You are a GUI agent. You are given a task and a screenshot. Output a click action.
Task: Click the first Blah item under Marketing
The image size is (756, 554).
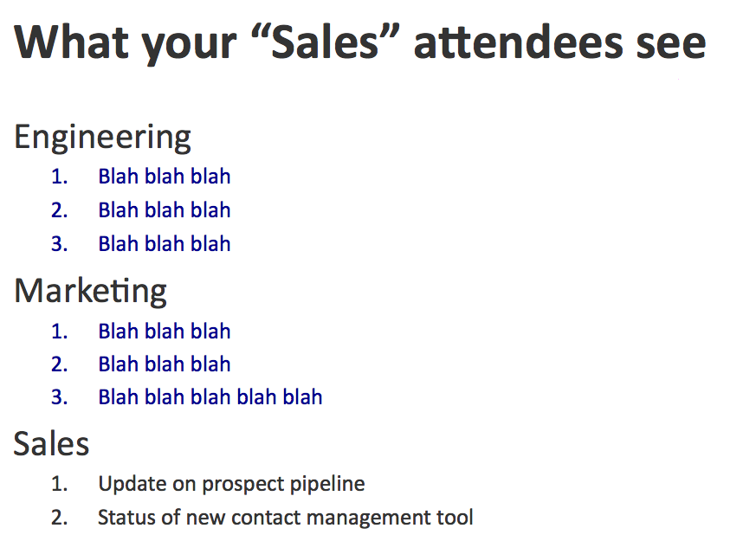point(164,332)
